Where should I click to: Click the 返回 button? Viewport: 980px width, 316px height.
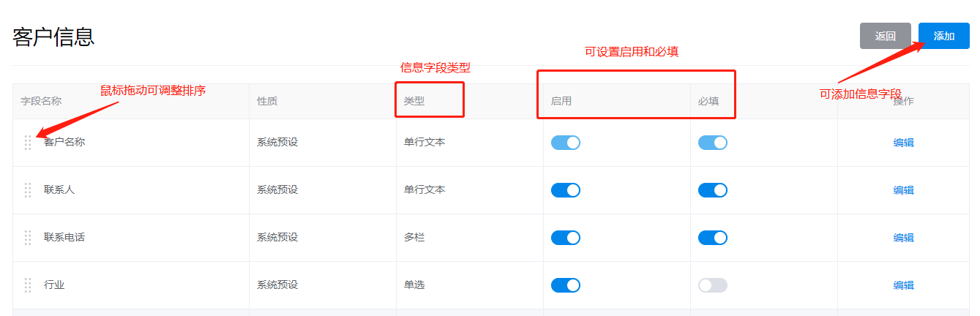(885, 36)
